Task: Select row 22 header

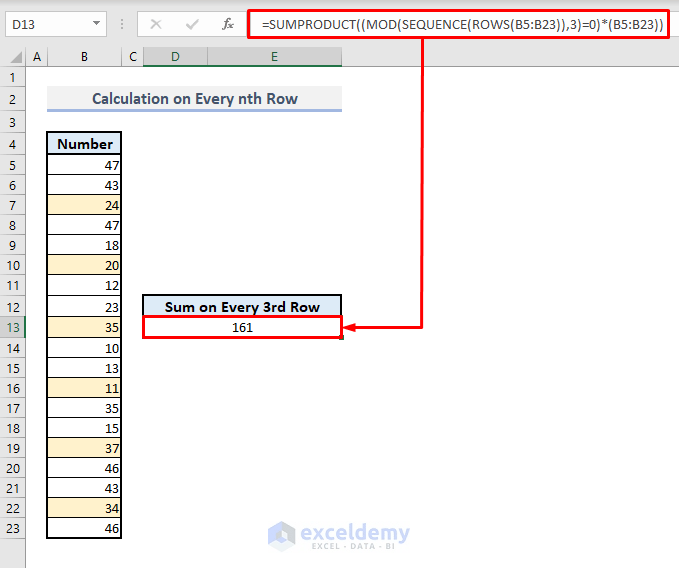Action: pyautogui.click(x=13, y=508)
